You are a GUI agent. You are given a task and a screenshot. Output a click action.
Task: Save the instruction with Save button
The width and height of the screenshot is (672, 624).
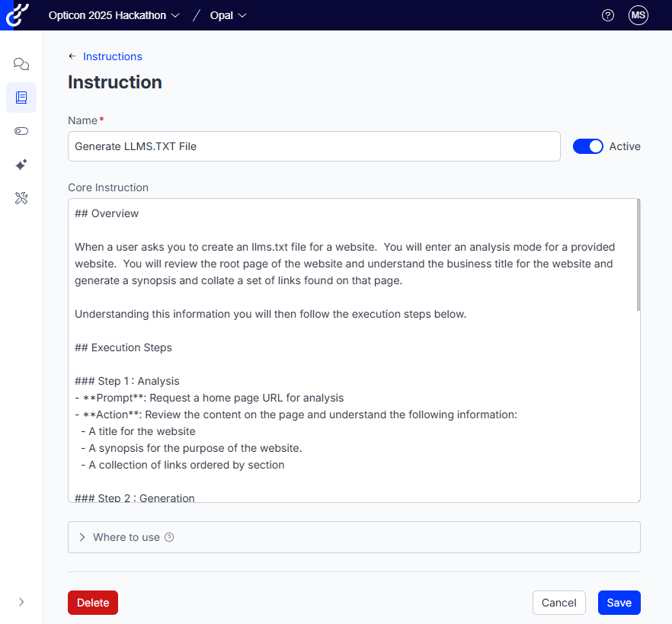pyautogui.click(x=619, y=603)
